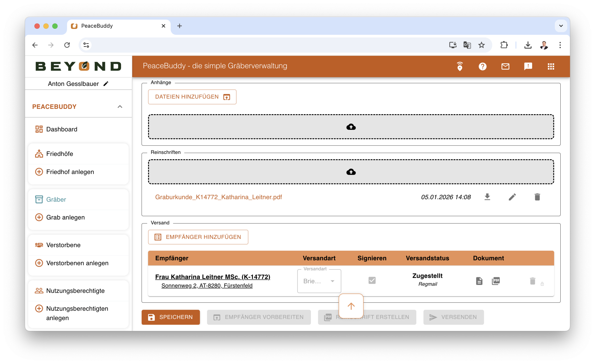Go to Dashboard in sidebar menu

(x=62, y=129)
